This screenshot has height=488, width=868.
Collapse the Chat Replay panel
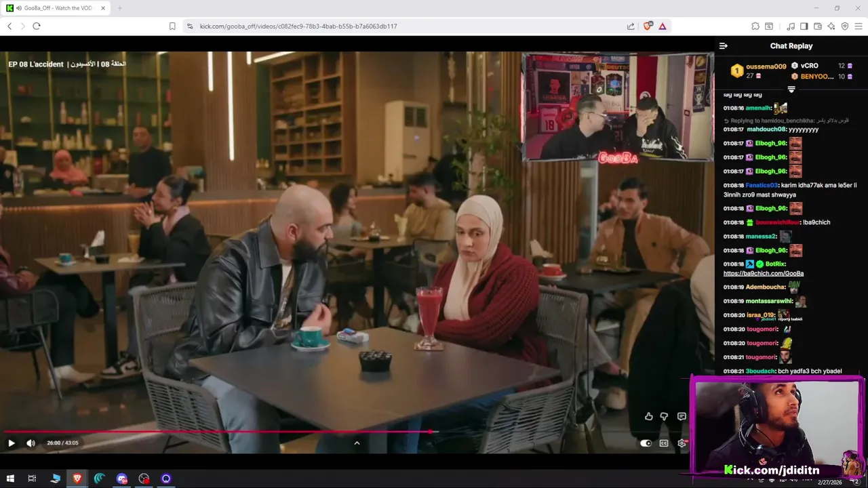[x=724, y=46]
